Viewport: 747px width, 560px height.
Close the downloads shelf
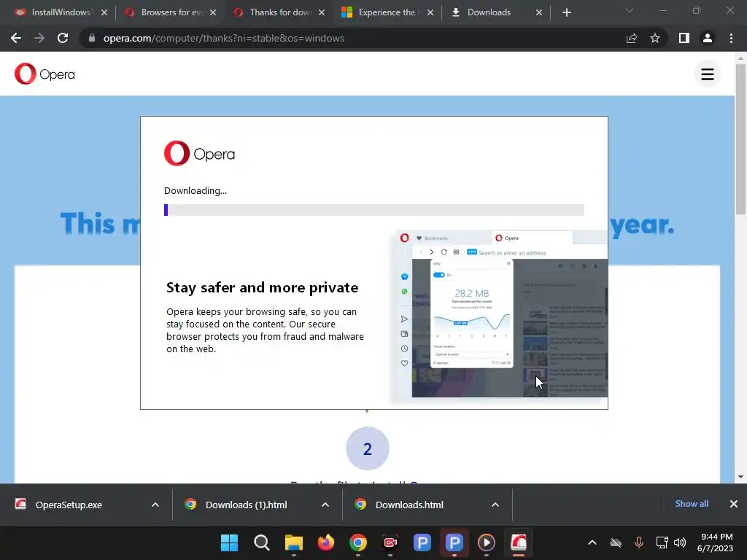pyautogui.click(x=734, y=504)
